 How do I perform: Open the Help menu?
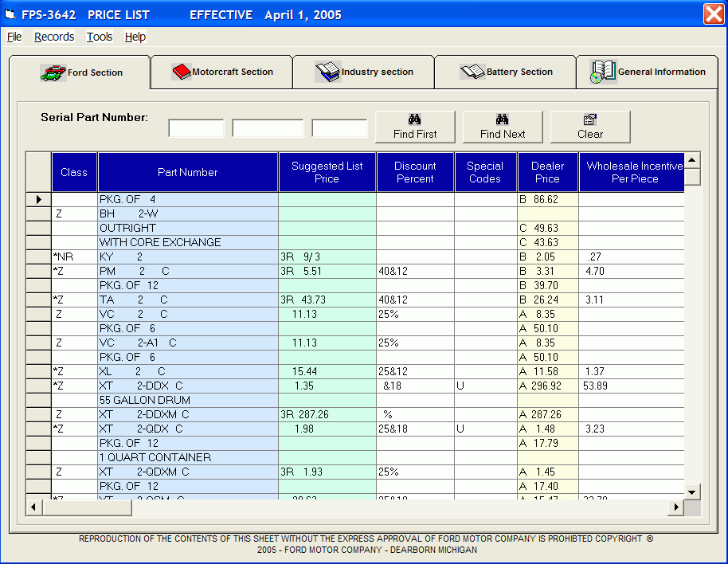(135, 37)
